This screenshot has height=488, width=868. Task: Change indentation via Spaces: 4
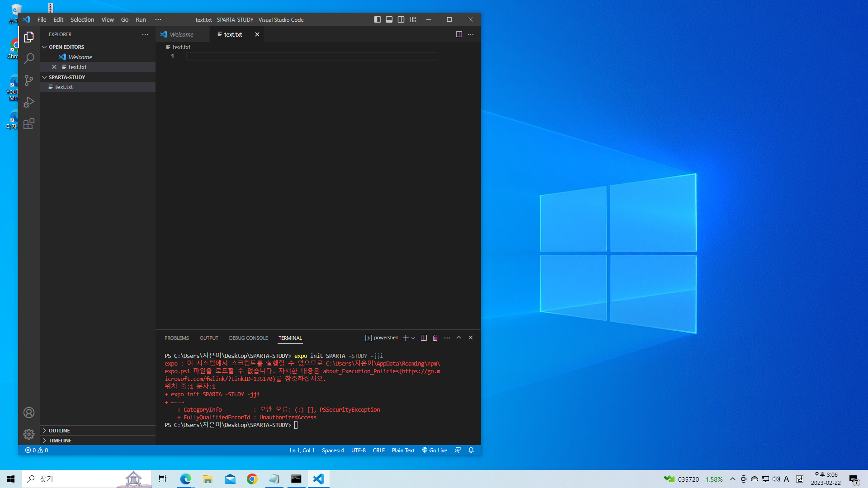333,450
